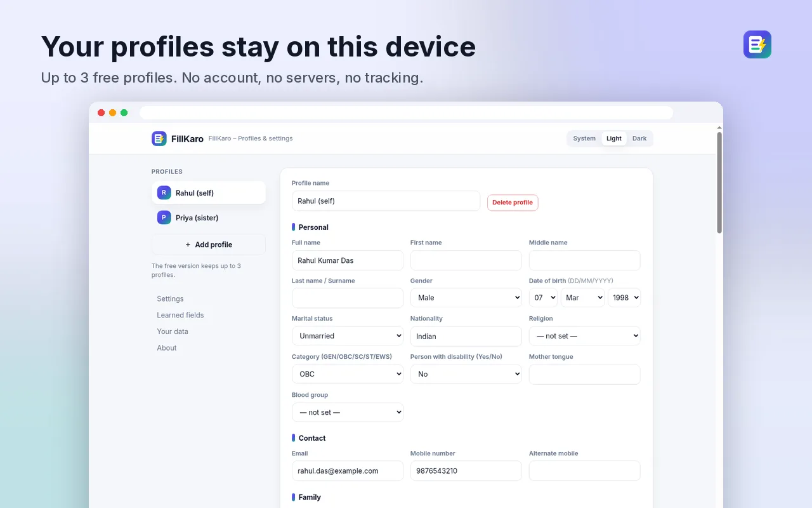This screenshot has width=812, height=508.
Task: Click the Mother tongue field
Action: point(585,375)
